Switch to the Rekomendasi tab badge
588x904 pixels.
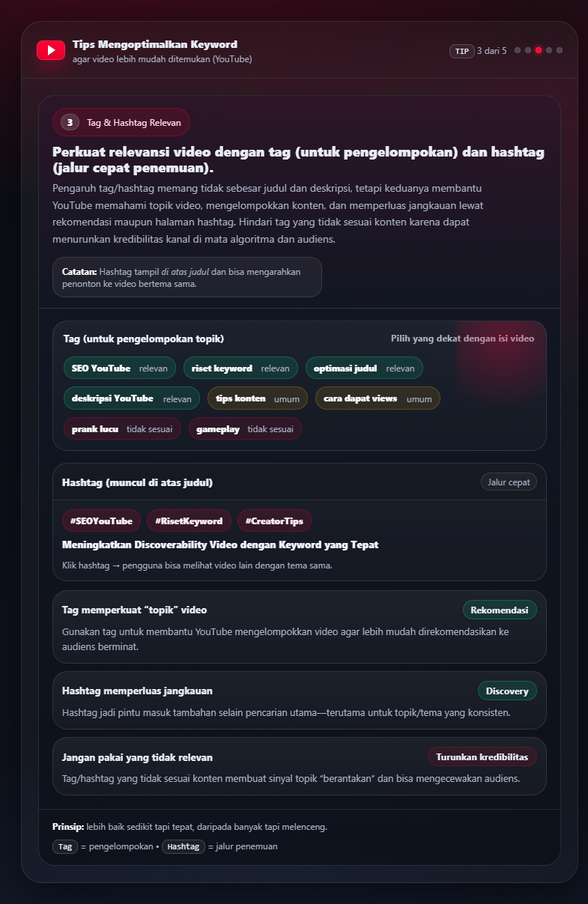pyautogui.click(x=500, y=610)
